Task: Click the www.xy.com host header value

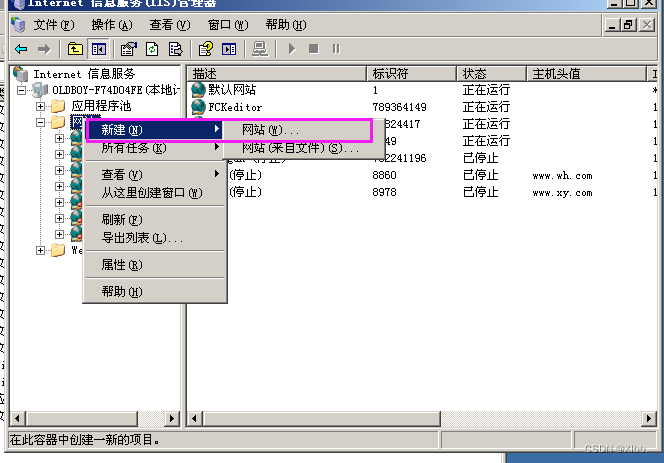Action: coord(562,193)
